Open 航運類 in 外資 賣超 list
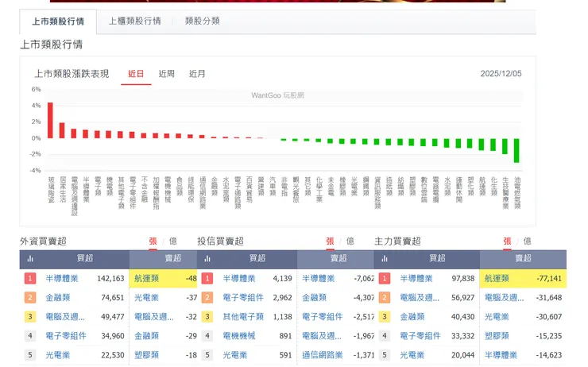 [x=147, y=279]
